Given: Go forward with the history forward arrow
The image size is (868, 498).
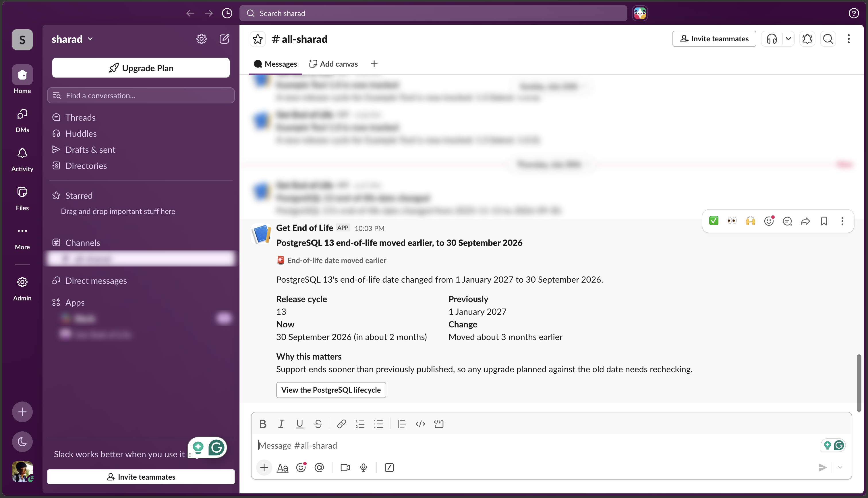Looking at the screenshot, I should point(208,13).
